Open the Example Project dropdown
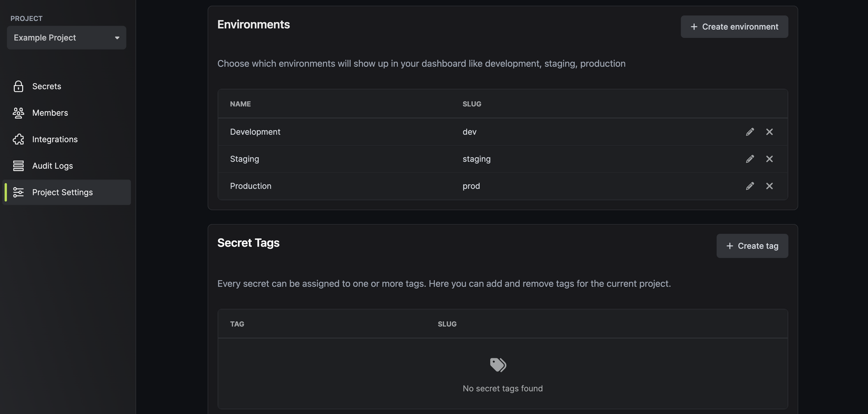The image size is (868, 414). 66,38
